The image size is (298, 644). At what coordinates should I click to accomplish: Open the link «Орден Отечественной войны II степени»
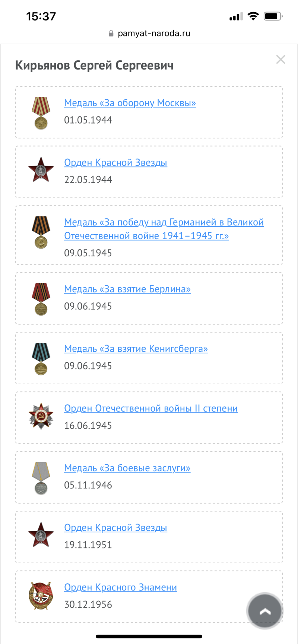coord(151,408)
